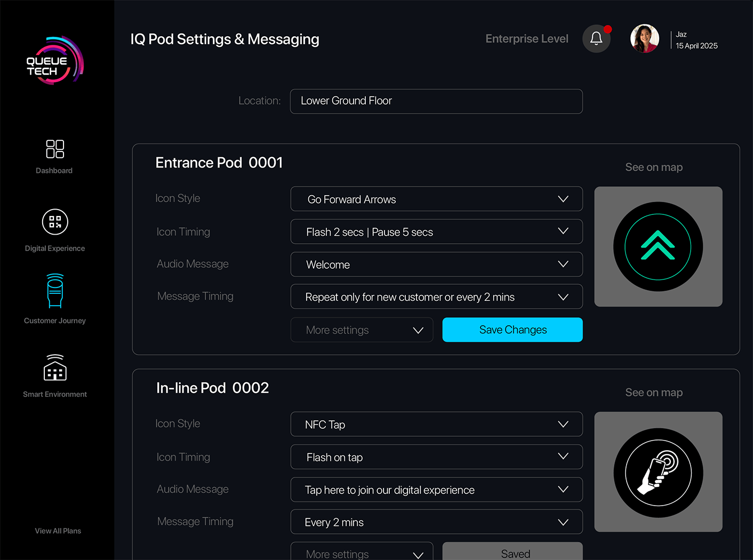Expand More settings for Entrance Pod
Viewport: 753px width, 560px height.
[362, 330]
